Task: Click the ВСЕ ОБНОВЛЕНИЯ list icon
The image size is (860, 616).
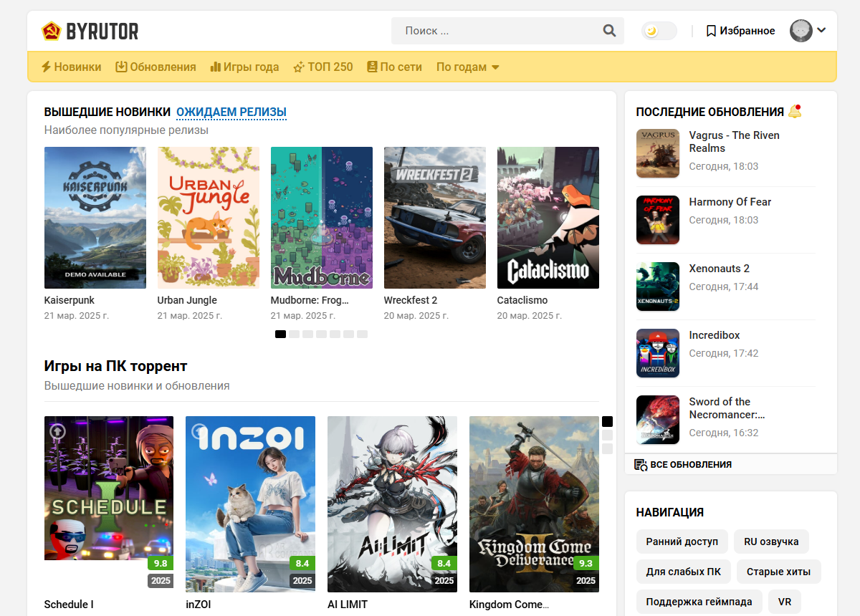Action: pos(641,465)
